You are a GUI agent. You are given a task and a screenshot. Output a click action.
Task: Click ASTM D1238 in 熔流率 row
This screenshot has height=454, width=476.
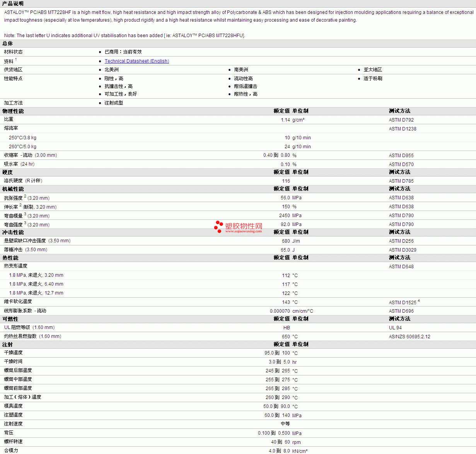403,129
